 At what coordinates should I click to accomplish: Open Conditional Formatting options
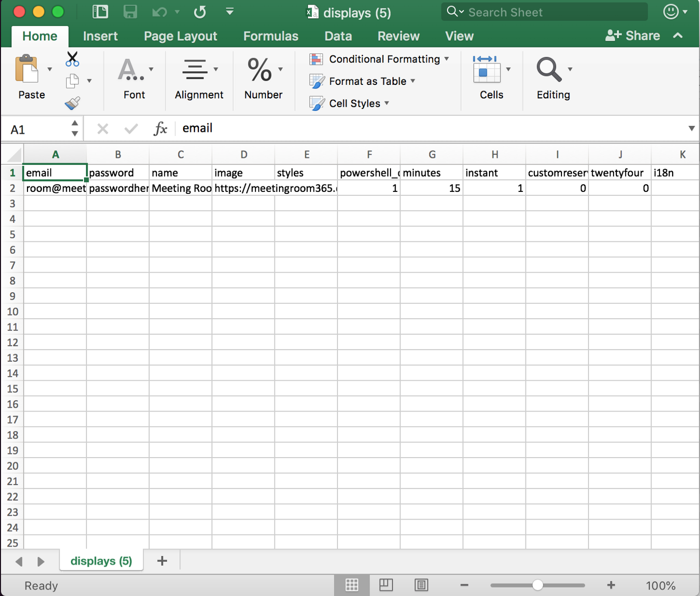(380, 59)
